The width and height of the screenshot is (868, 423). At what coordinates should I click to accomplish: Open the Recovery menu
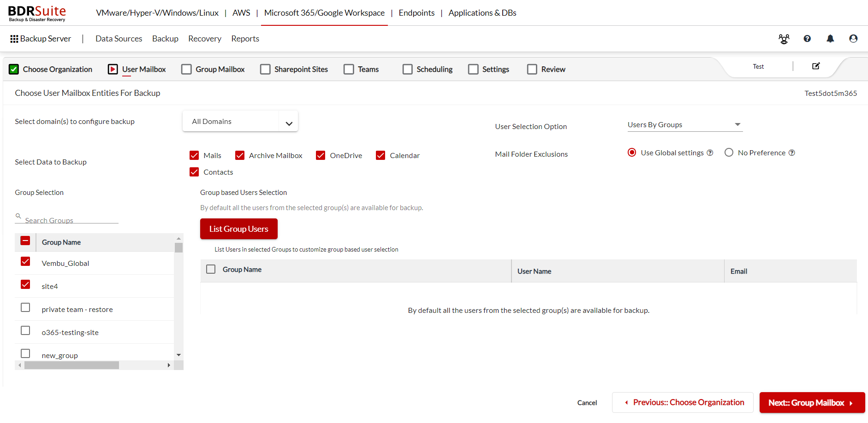tap(205, 39)
